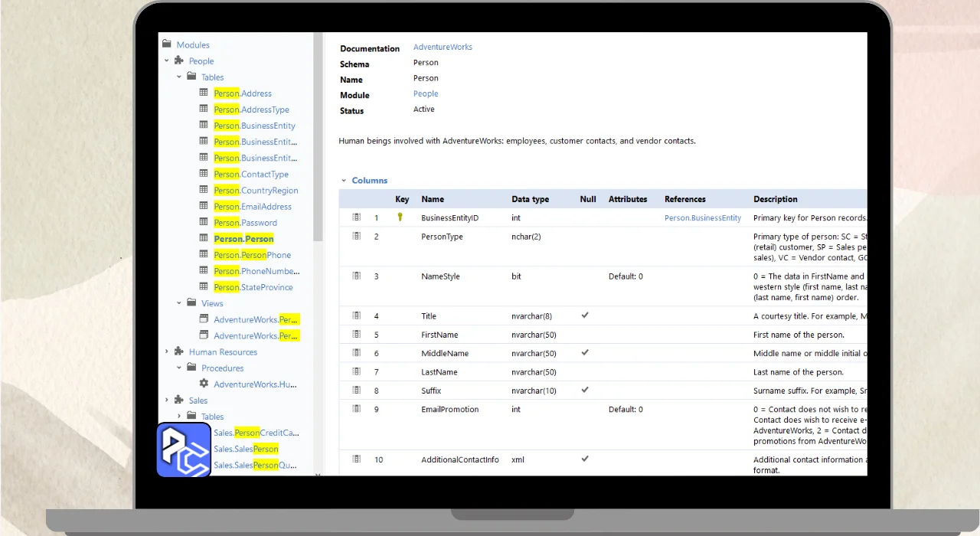This screenshot has width=980, height=536.
Task: Click the bit data type cell
Action: tap(515, 276)
